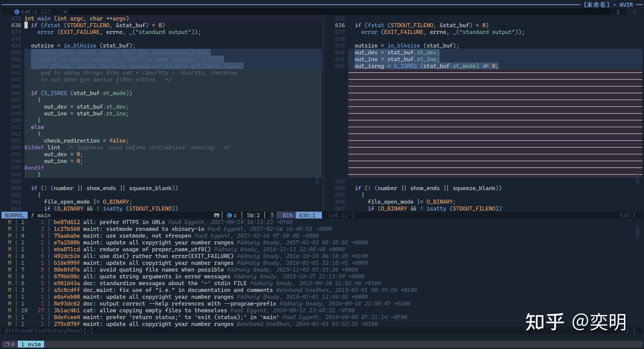Image resolution: width=644 pixels, height=349 pixels.
Task: Click 'out_isreg = S_ISREG' line in right pane
Action: [x=426, y=66]
